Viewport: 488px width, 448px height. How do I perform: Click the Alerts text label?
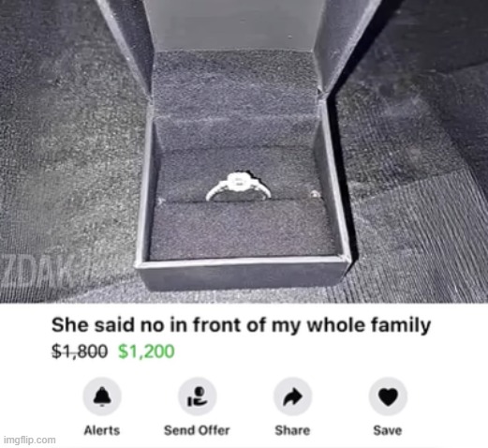[x=102, y=430]
